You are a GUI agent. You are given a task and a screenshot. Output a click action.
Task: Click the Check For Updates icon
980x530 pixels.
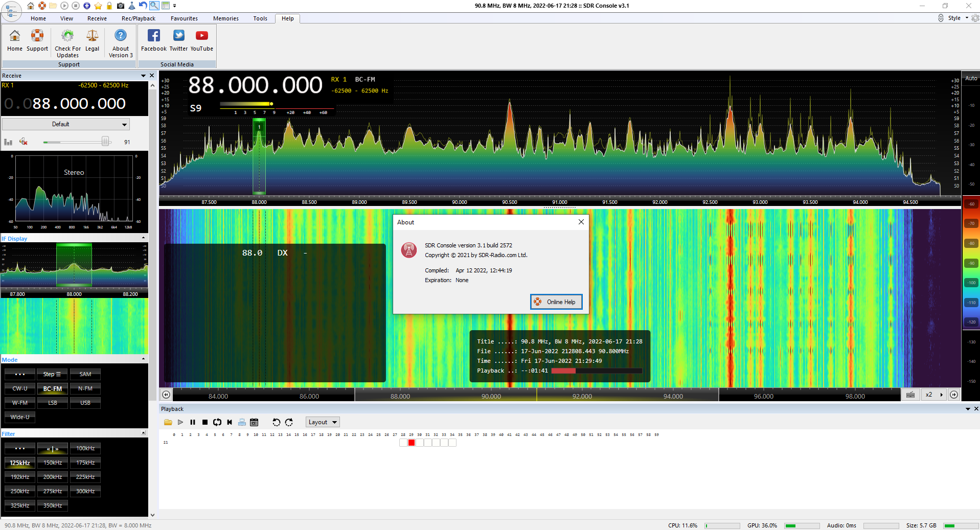(67, 36)
